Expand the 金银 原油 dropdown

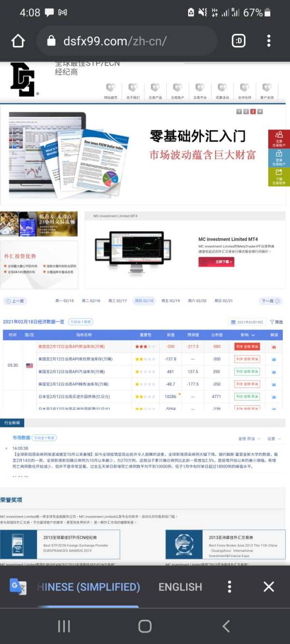click(x=250, y=439)
